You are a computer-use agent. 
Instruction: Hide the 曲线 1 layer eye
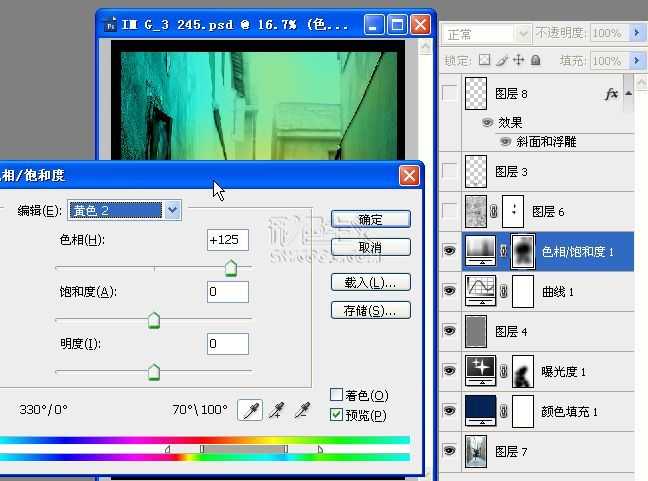(449, 291)
